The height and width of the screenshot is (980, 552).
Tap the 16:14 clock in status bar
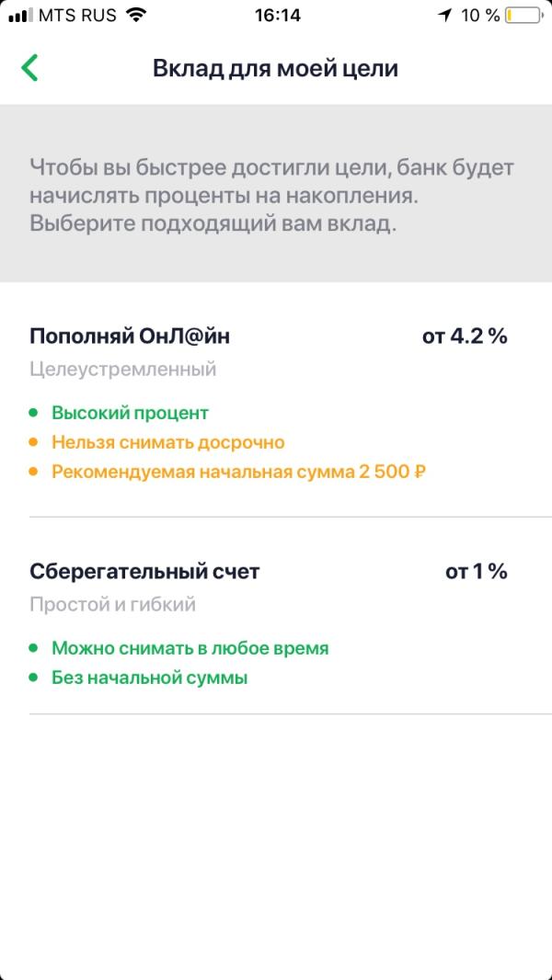point(278,15)
